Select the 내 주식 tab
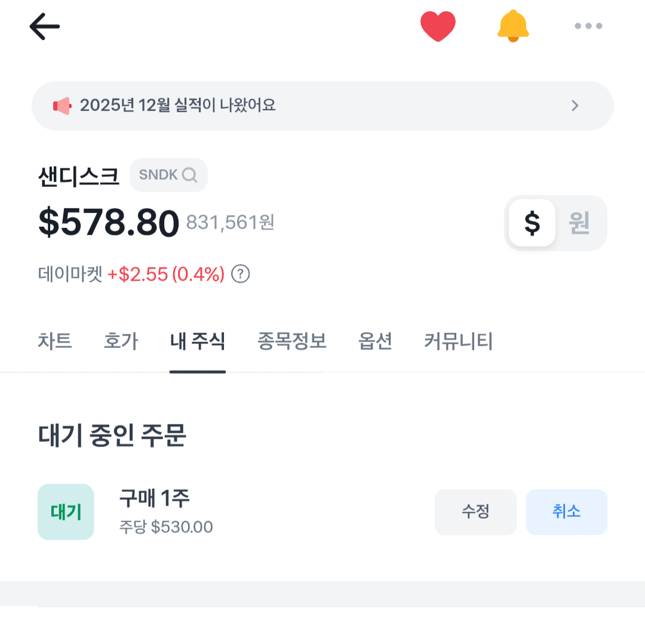This screenshot has height=644, width=645. point(198,342)
